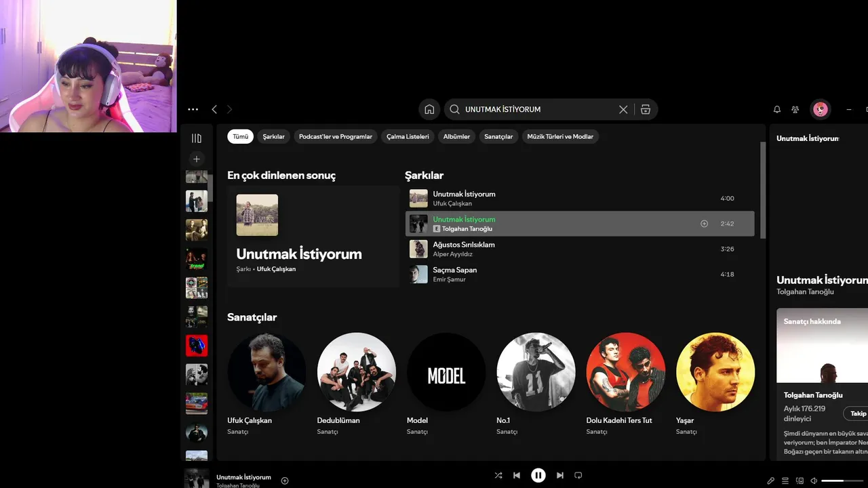This screenshot has width=868, height=488.
Task: Select the Tümü filter chip
Action: [240, 136]
